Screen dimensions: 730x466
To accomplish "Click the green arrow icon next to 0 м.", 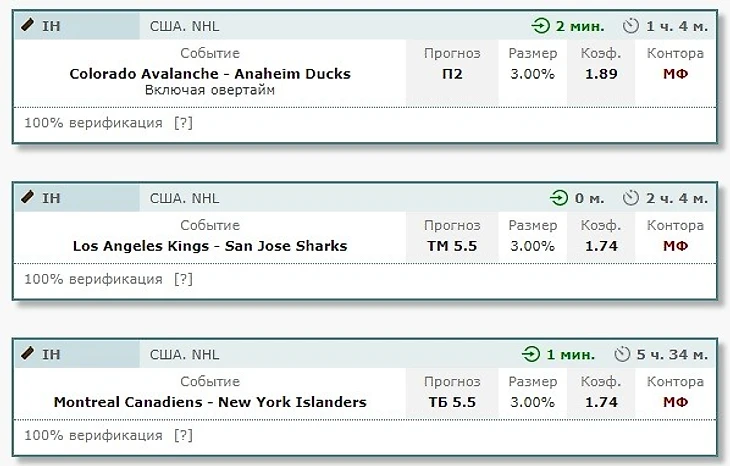I will [x=559, y=198].
